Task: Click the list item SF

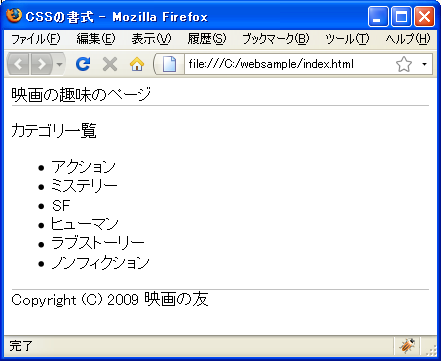Action: click(61, 205)
